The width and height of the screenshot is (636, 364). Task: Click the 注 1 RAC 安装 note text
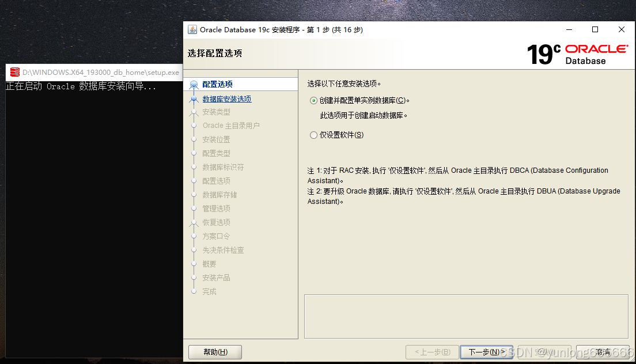(x=457, y=176)
